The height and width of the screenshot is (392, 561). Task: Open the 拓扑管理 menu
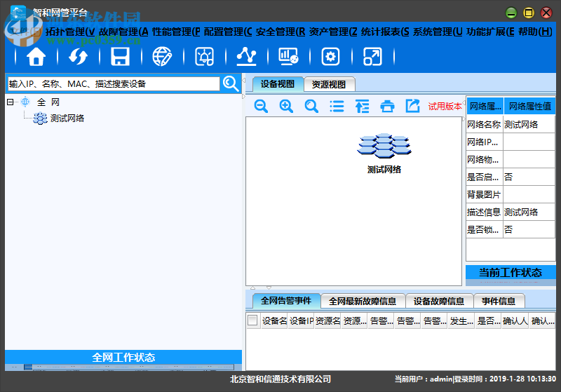click(69, 32)
